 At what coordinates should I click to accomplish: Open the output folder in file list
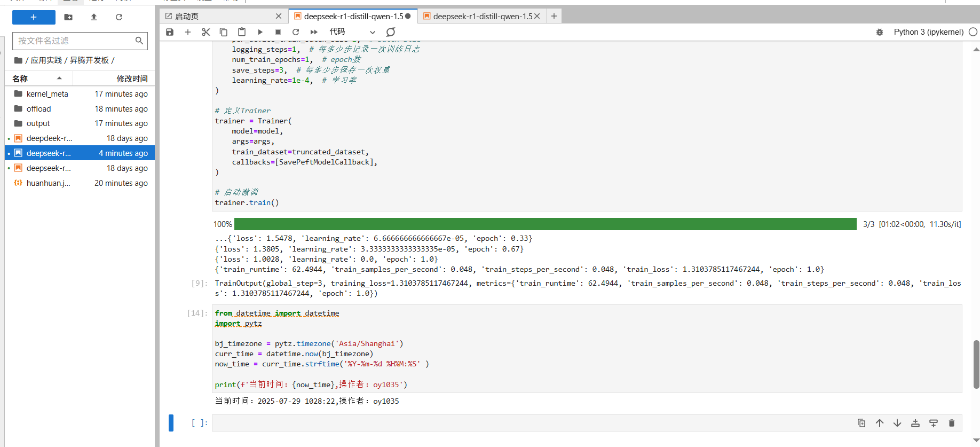coord(38,123)
